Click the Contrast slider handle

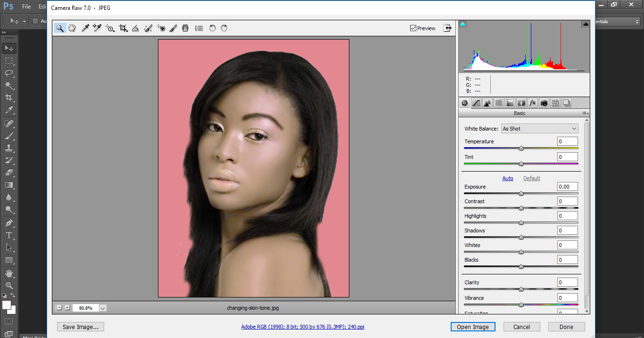pyautogui.click(x=521, y=208)
